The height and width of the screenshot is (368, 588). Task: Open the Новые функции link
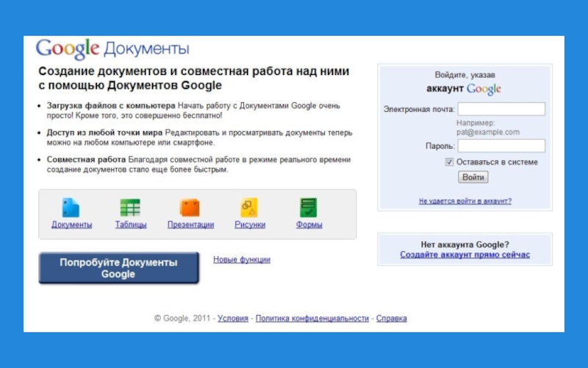pos(242,260)
